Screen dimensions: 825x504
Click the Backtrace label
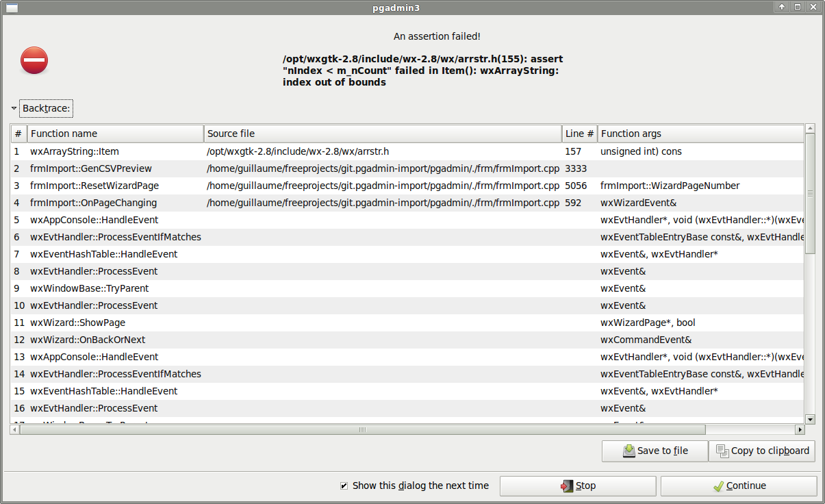pyautogui.click(x=47, y=108)
